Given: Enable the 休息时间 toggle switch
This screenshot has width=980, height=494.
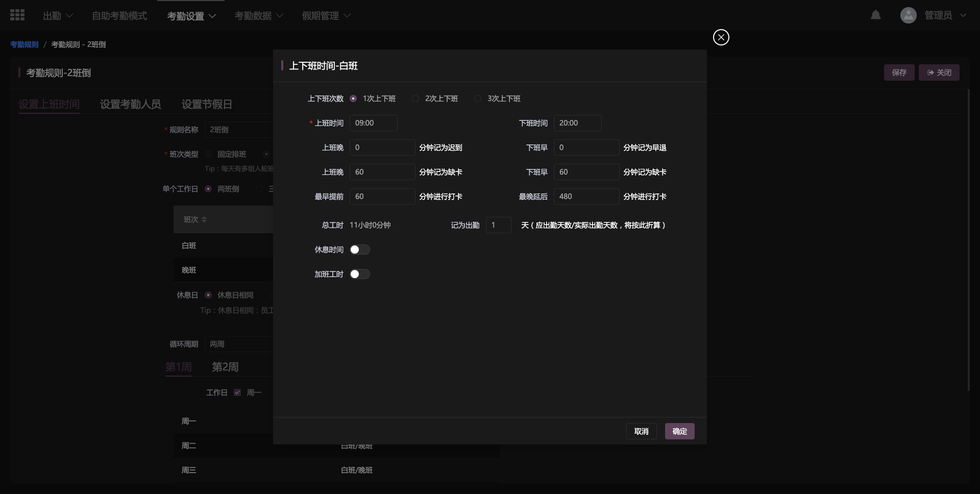Looking at the screenshot, I should (359, 250).
